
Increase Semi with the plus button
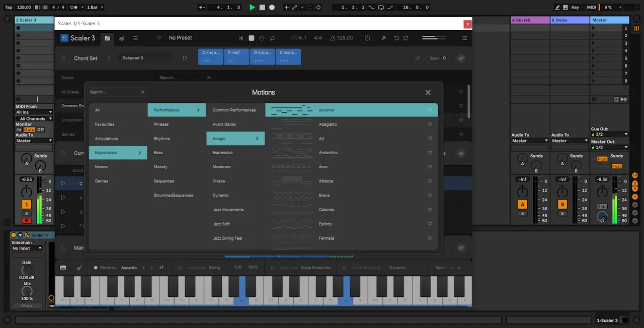459,268
